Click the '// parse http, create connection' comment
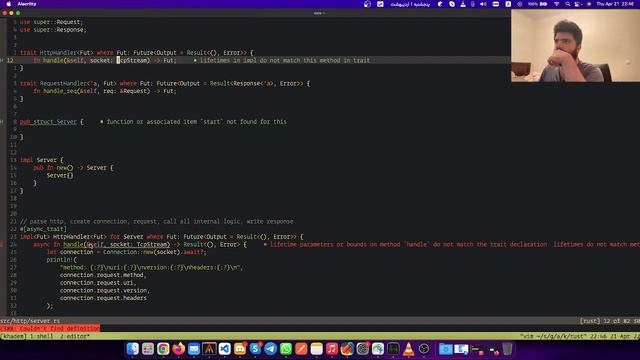This screenshot has width=640, height=360. (156, 221)
